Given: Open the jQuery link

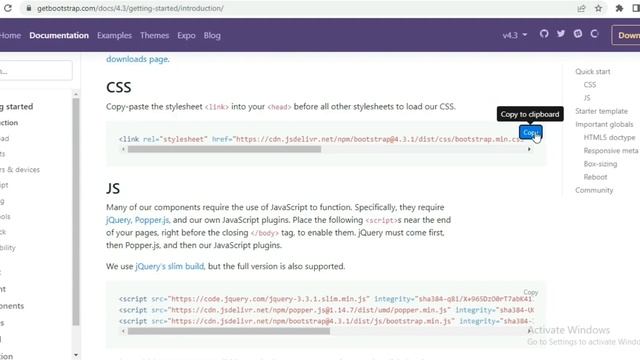Looking at the screenshot, I should coord(118,220).
